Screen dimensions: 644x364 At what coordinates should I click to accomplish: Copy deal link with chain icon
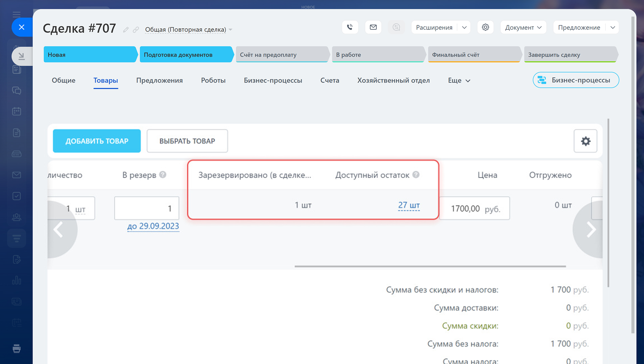tap(136, 30)
